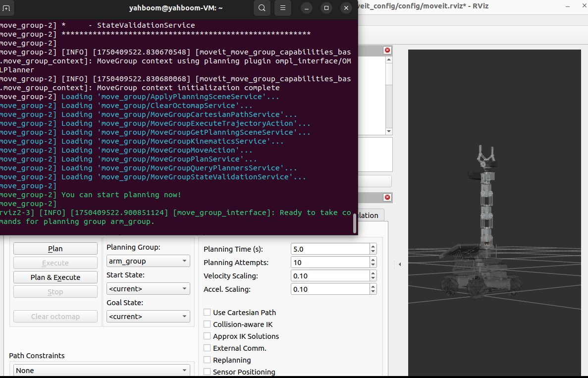Tick the Sensor Positioning checkbox
Viewport: 588px width, 378px height.
207,372
